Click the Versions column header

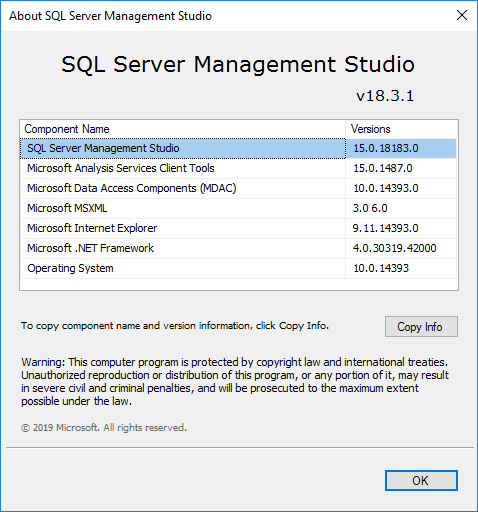pyautogui.click(x=401, y=129)
